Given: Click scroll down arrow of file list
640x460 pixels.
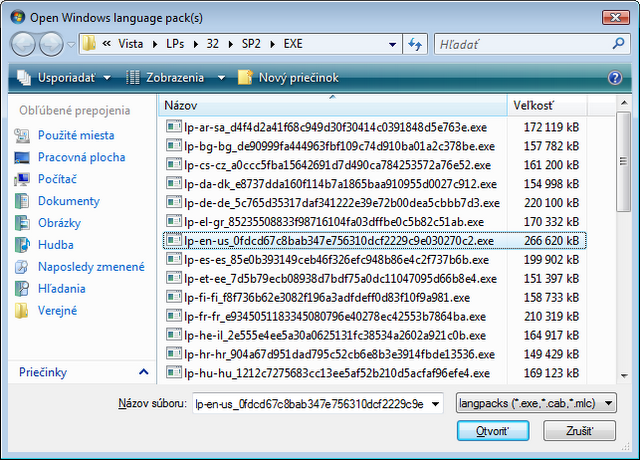Looking at the screenshot, I should coord(624,376).
